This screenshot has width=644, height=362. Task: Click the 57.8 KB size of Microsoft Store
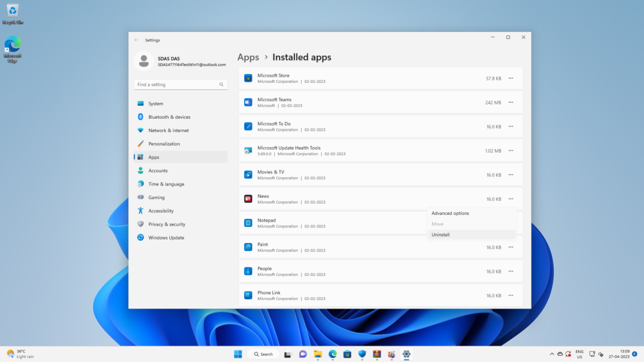click(493, 79)
